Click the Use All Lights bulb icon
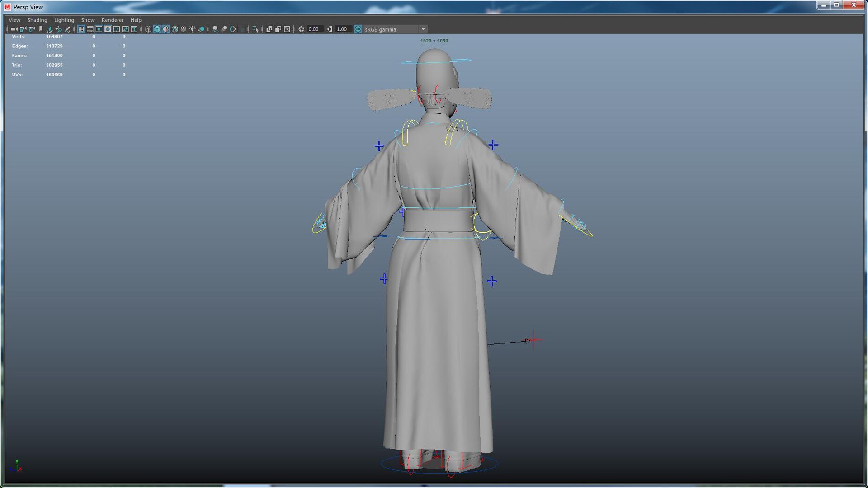868x488 pixels. point(193,29)
